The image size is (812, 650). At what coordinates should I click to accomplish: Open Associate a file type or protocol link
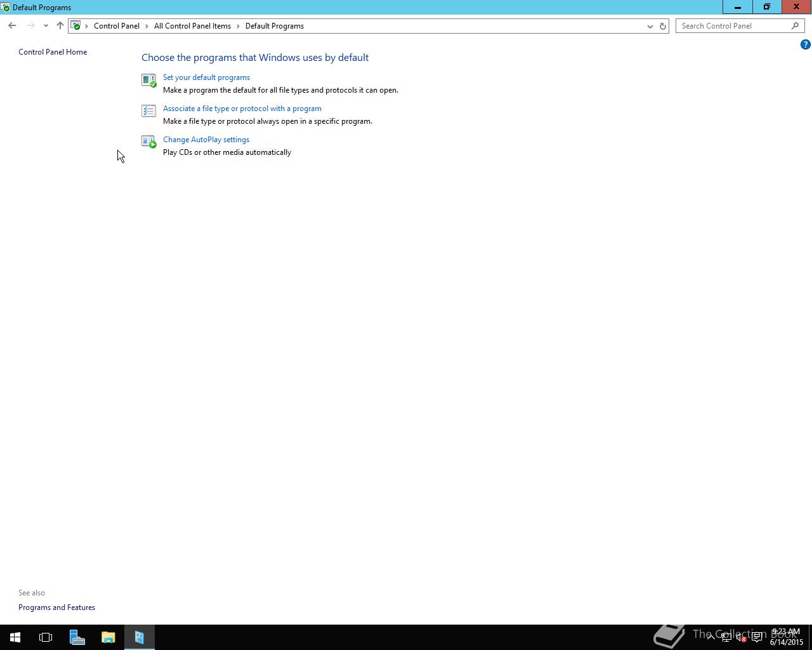coord(242,109)
